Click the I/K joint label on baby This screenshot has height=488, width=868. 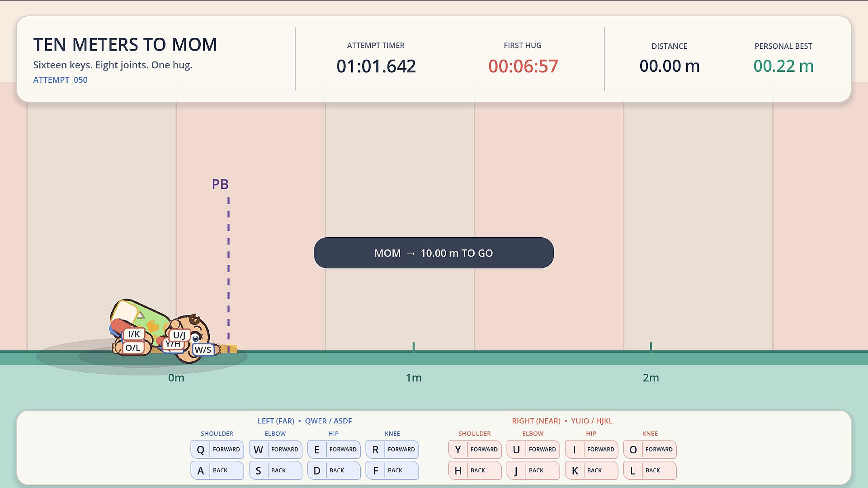[134, 334]
